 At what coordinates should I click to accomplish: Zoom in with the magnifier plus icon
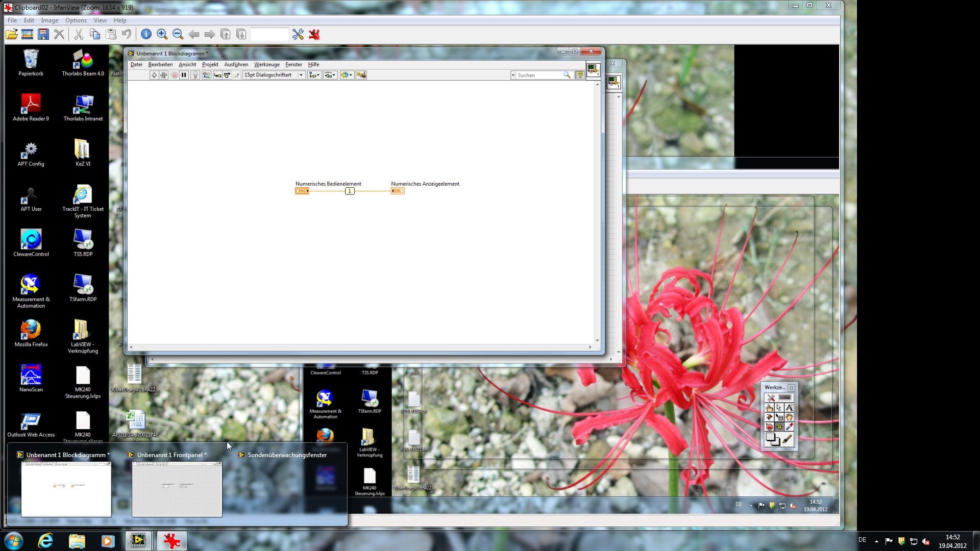click(x=162, y=34)
